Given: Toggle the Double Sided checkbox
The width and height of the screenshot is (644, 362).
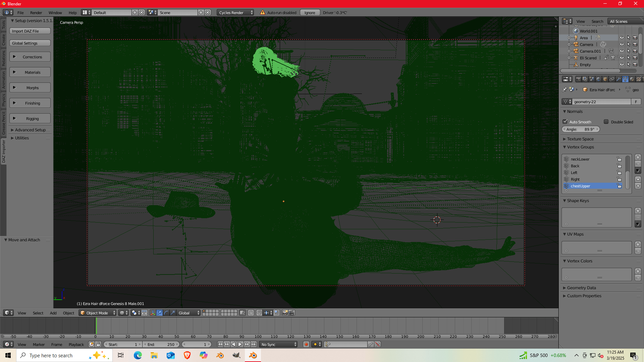Looking at the screenshot, I should tap(606, 122).
